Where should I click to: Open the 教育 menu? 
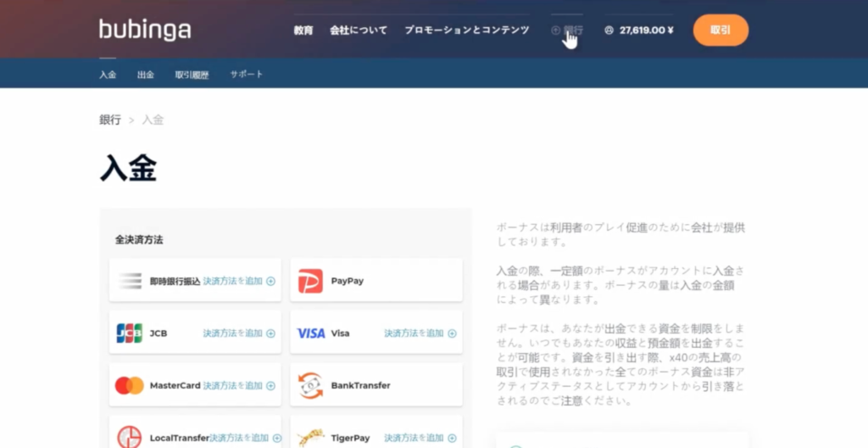tap(303, 30)
